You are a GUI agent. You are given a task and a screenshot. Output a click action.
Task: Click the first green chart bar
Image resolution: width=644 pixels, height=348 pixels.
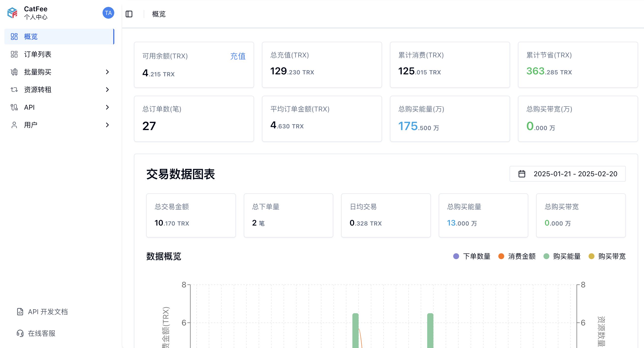point(355,331)
